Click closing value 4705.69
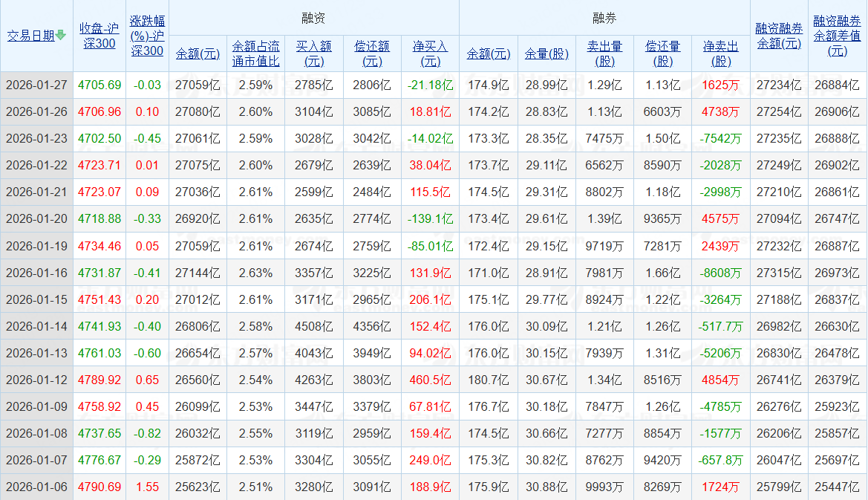 [99, 85]
